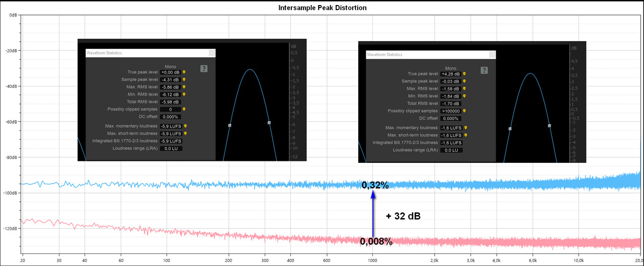
Task: Close the left Waveform Statistics window
Action: pyautogui.click(x=212, y=52)
